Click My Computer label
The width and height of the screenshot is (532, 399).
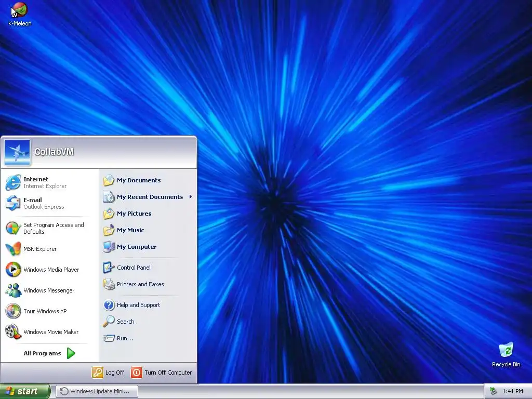click(137, 247)
